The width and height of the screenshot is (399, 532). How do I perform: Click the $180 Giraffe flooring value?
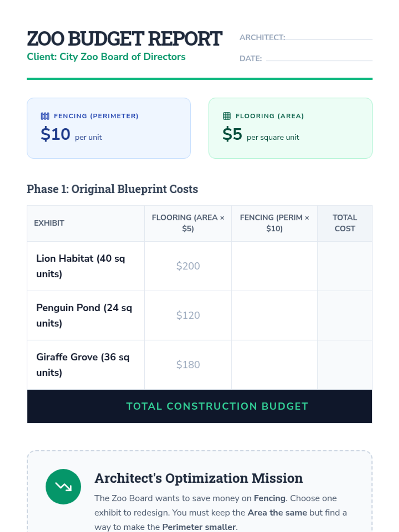point(188,364)
